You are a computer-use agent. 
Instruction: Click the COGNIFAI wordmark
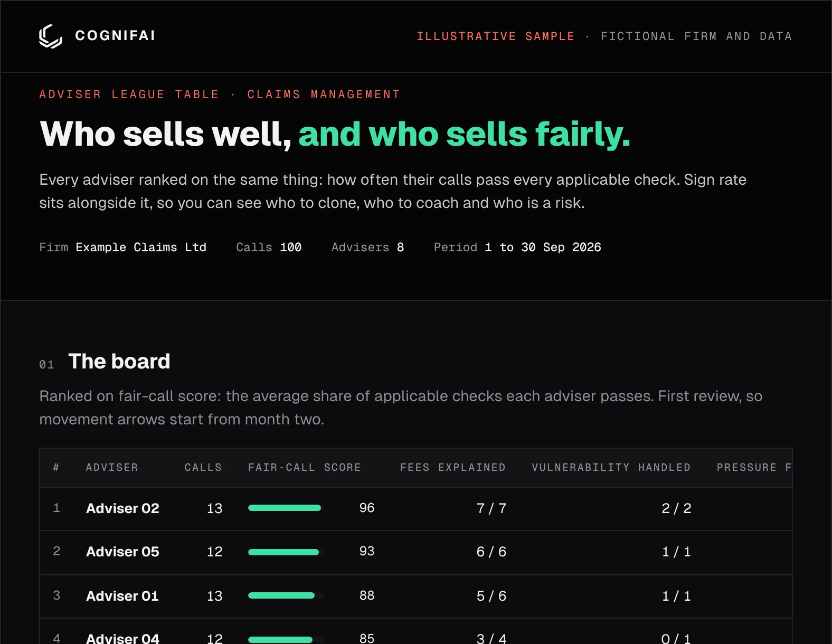point(115,35)
